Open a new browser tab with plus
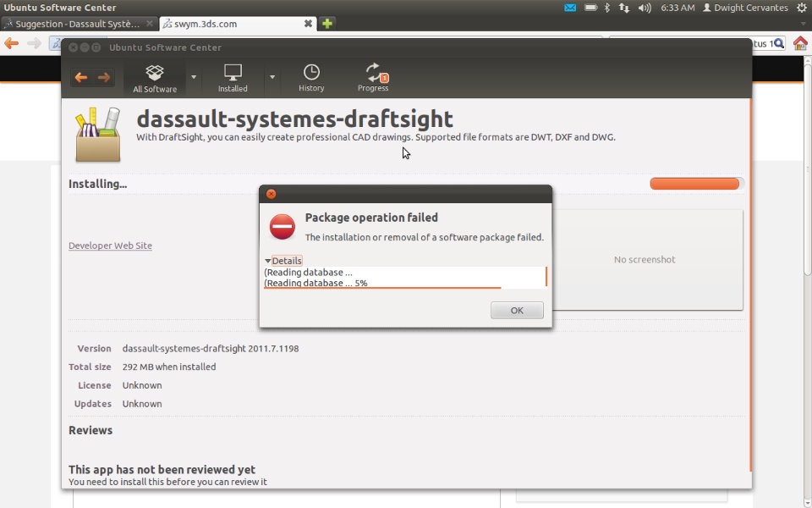812x508 pixels. point(326,24)
